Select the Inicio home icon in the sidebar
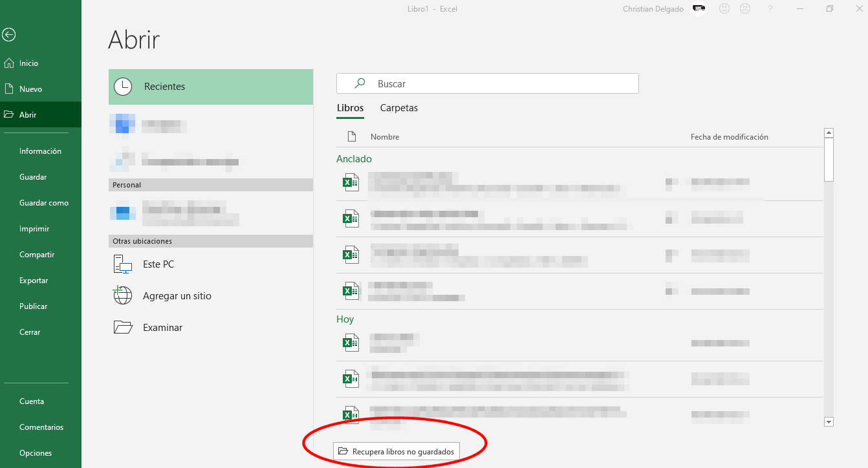Viewport: 868px width, 468px height. point(9,63)
